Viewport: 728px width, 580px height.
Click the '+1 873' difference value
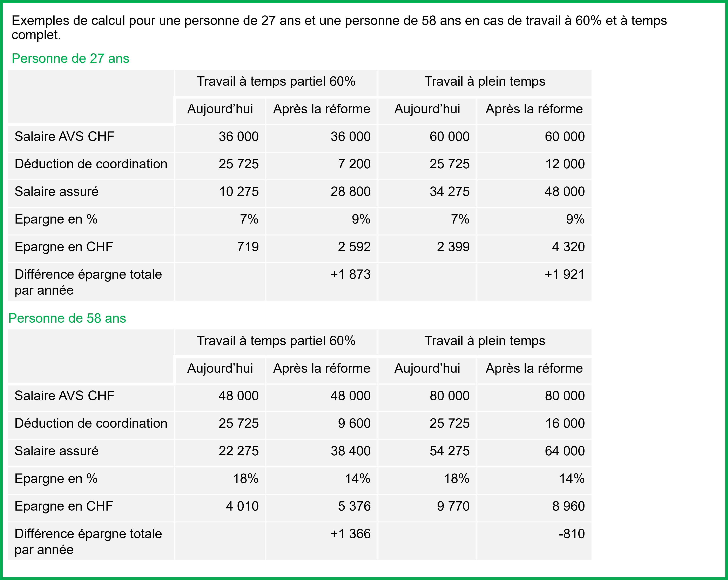click(x=350, y=274)
